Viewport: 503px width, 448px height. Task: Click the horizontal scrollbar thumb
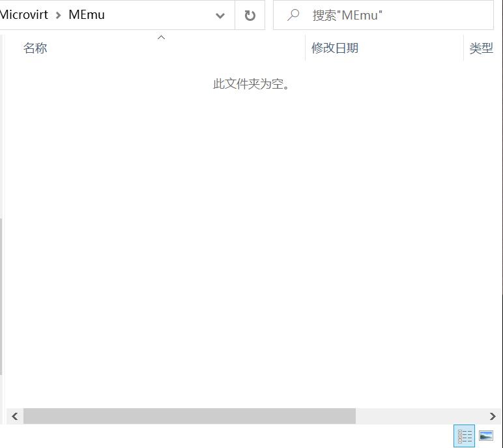[x=189, y=416]
